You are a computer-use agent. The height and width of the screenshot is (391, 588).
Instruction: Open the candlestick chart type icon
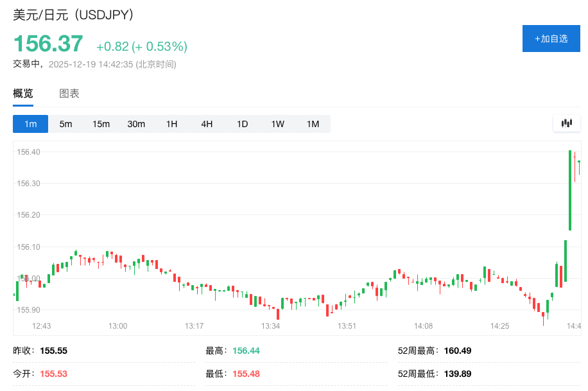(566, 123)
